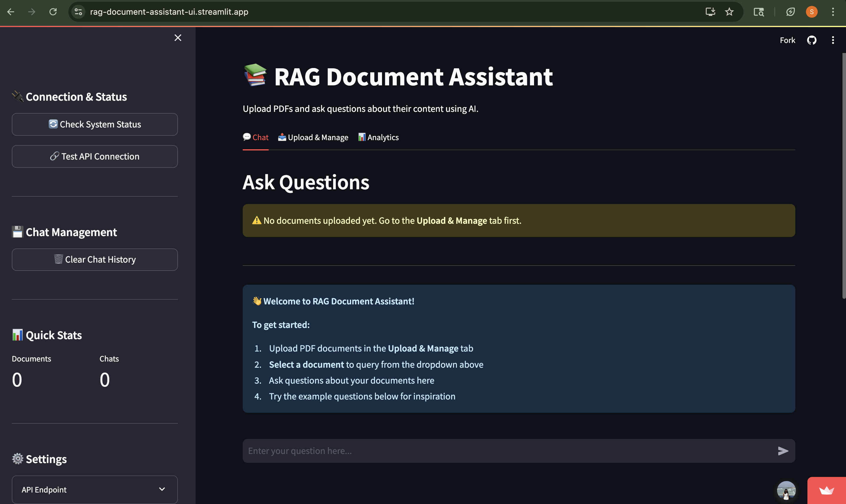Click the browser reload icon
The height and width of the screenshot is (504, 846).
pos(53,12)
